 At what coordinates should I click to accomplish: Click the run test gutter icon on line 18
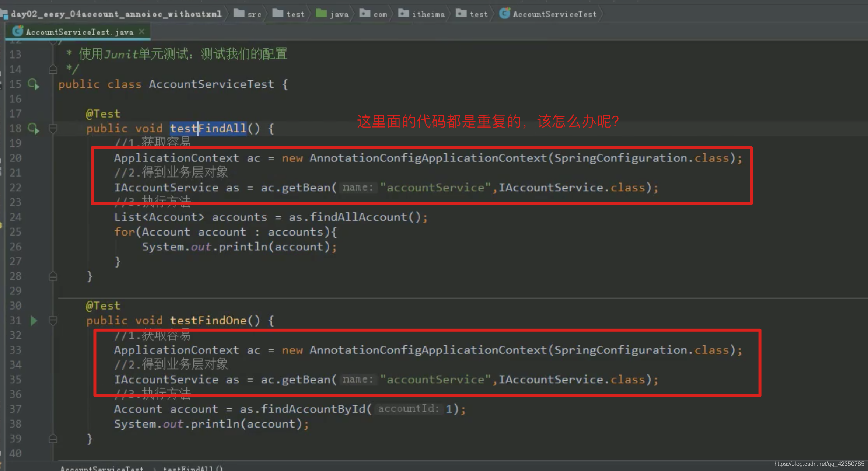tap(34, 129)
